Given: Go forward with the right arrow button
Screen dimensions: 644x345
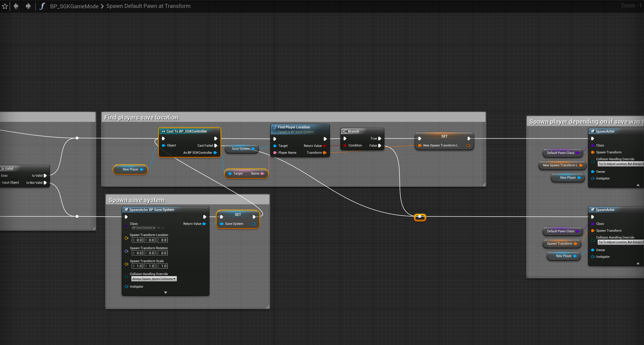Looking at the screenshot, I should point(28,6).
